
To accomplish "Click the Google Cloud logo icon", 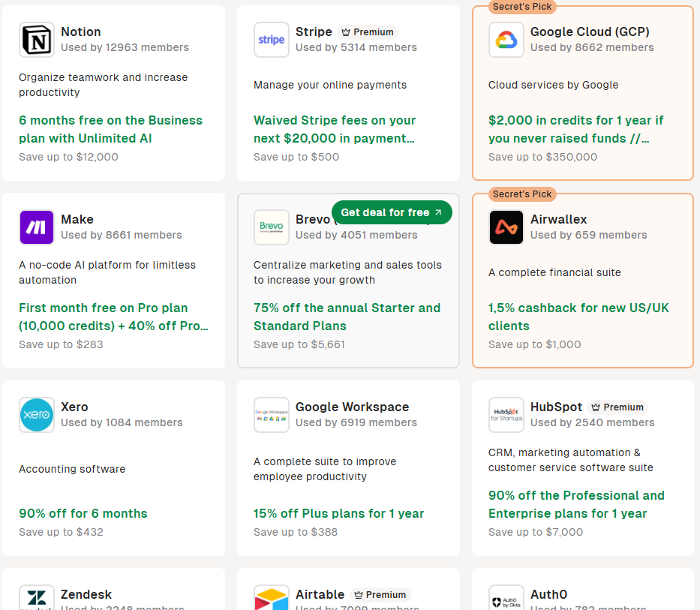I will [x=506, y=40].
